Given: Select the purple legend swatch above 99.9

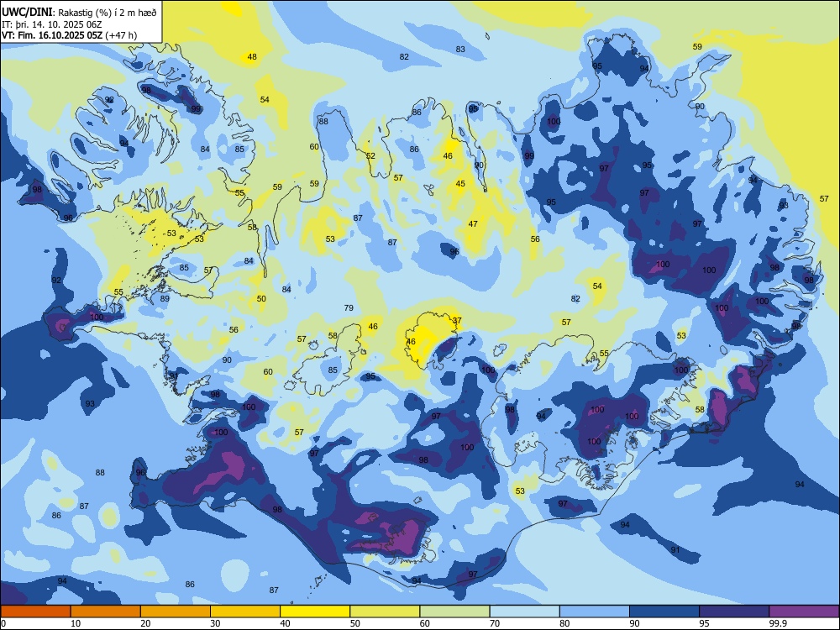Looking at the screenshot, I should tap(804, 612).
